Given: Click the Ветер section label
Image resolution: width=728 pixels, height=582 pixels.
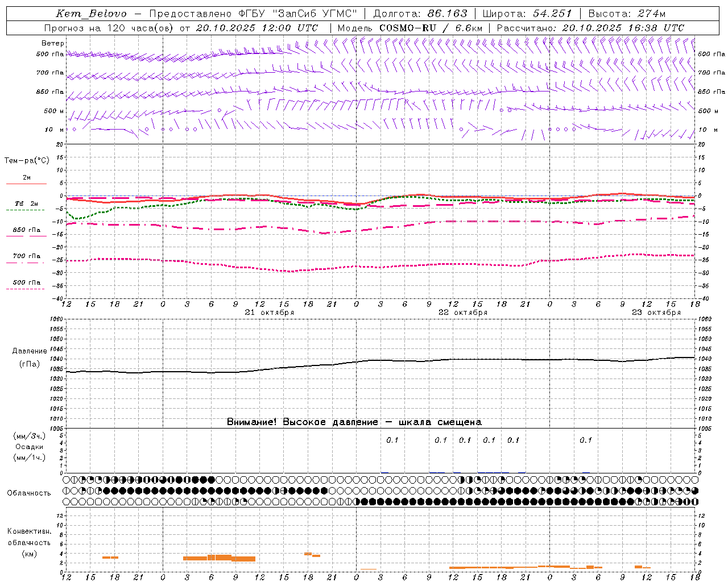Looking at the screenshot, I should 53,43.
